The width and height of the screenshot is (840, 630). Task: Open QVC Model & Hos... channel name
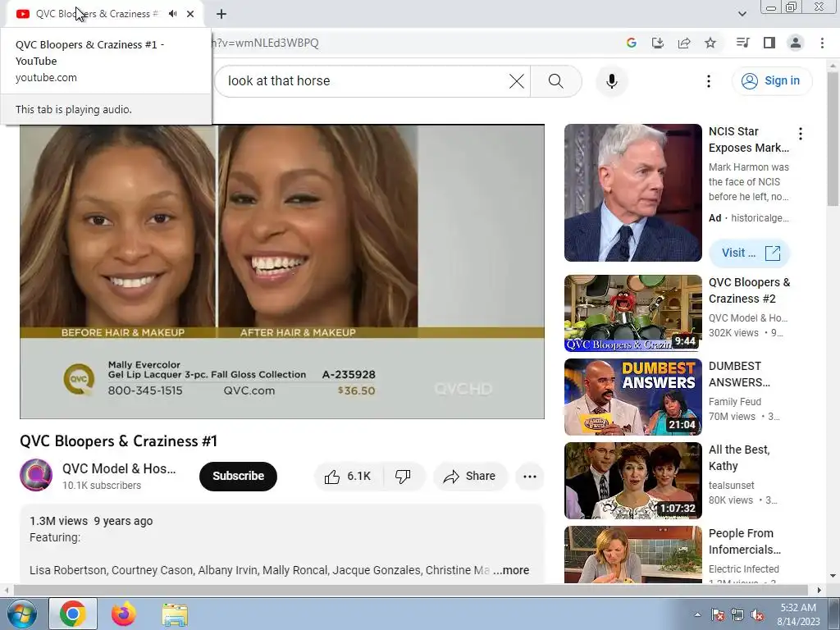click(x=119, y=468)
